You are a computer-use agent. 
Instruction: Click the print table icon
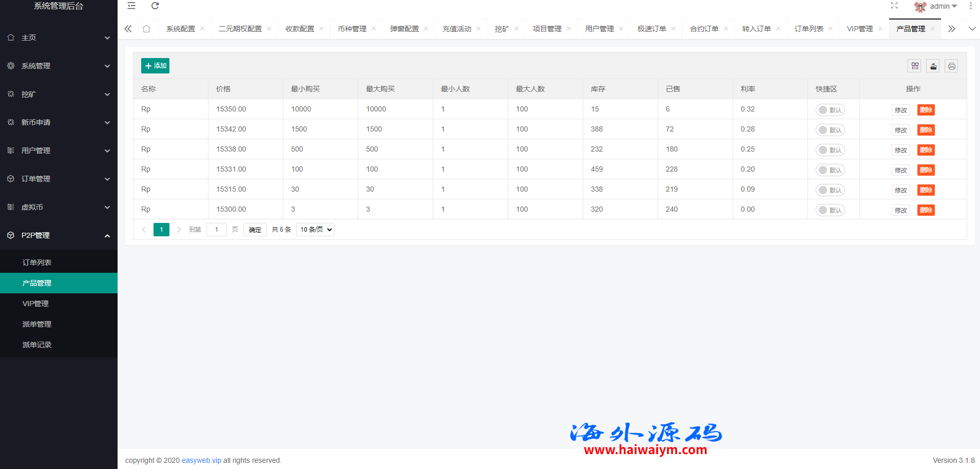[x=951, y=66]
